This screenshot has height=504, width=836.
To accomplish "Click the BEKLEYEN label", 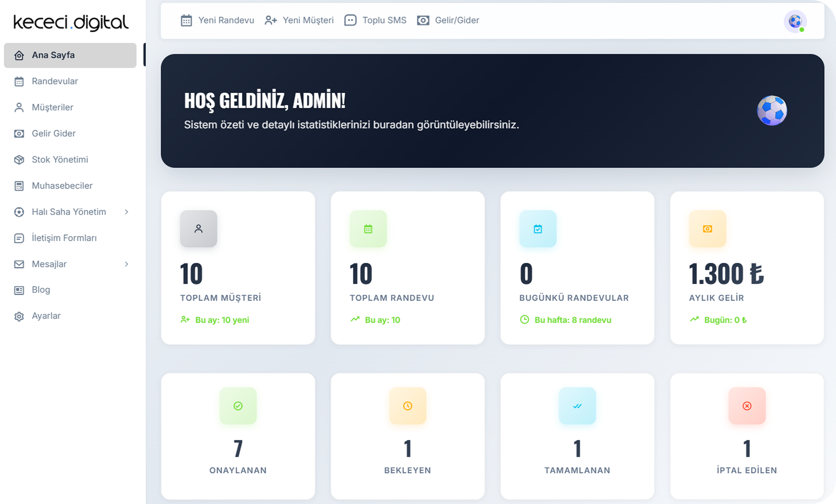I will pos(408,470).
